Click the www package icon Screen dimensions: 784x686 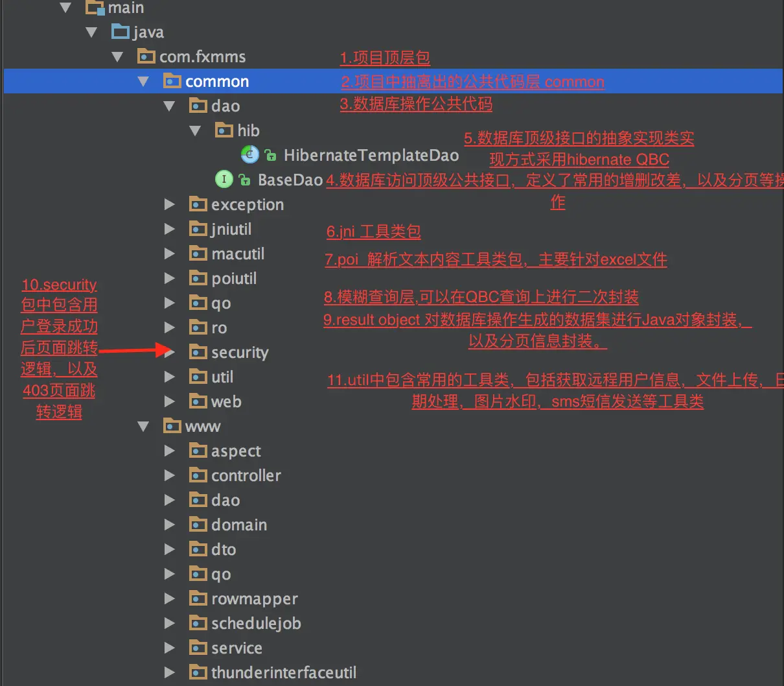[x=172, y=426]
